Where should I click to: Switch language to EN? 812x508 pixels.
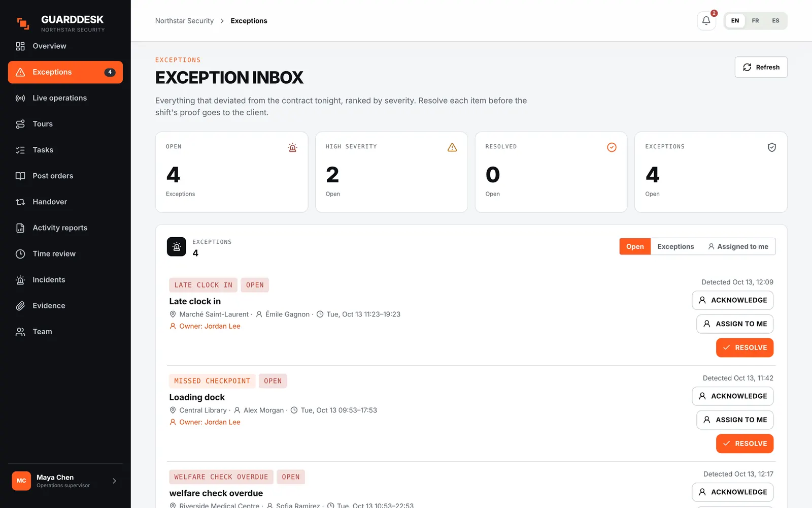[735, 21]
